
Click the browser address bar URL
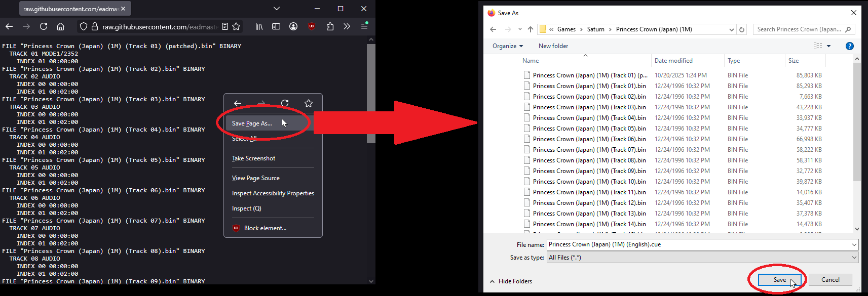[160, 27]
